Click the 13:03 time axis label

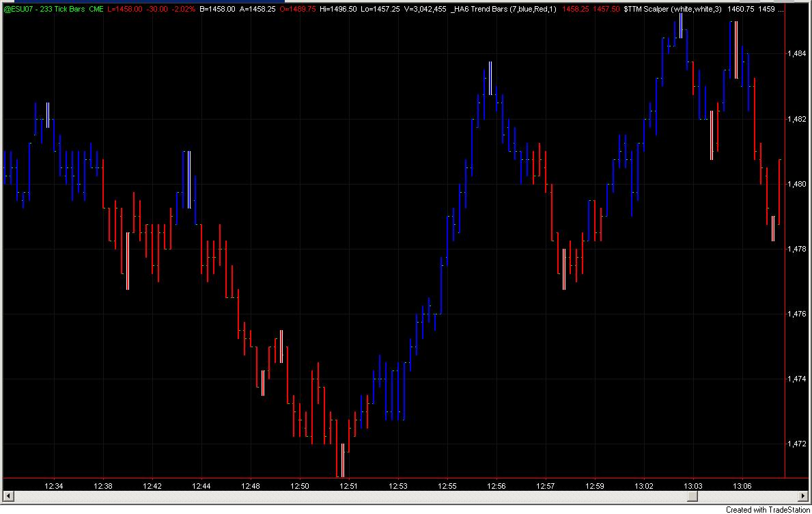click(x=693, y=486)
